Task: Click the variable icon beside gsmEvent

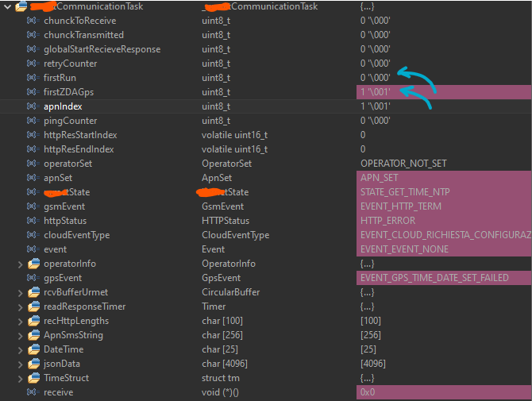Action: pos(33,206)
